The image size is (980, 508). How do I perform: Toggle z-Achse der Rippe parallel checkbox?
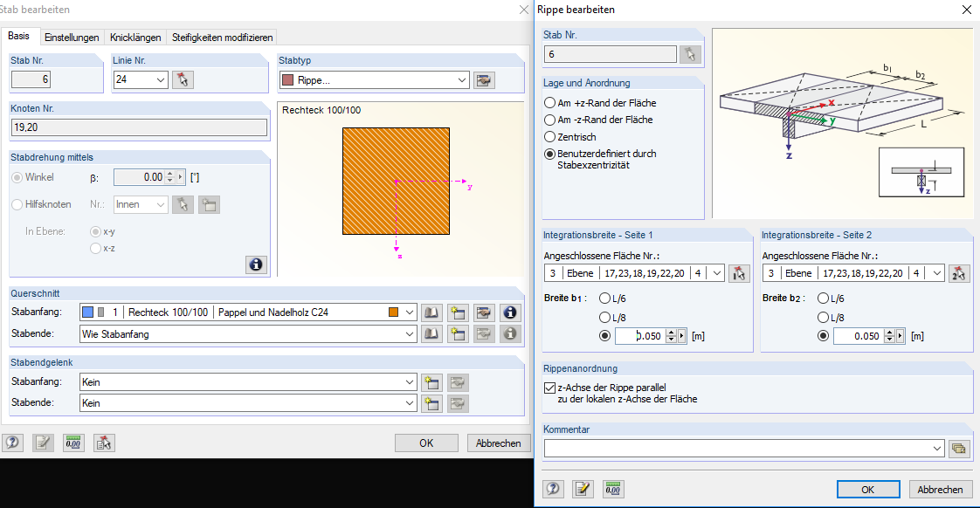550,388
